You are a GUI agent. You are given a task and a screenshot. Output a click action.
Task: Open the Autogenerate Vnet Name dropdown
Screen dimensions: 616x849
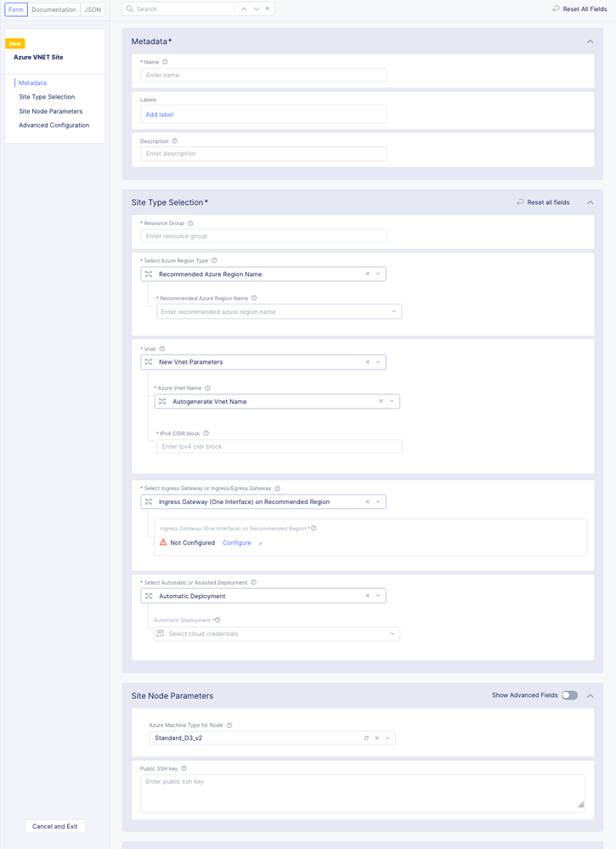point(392,401)
